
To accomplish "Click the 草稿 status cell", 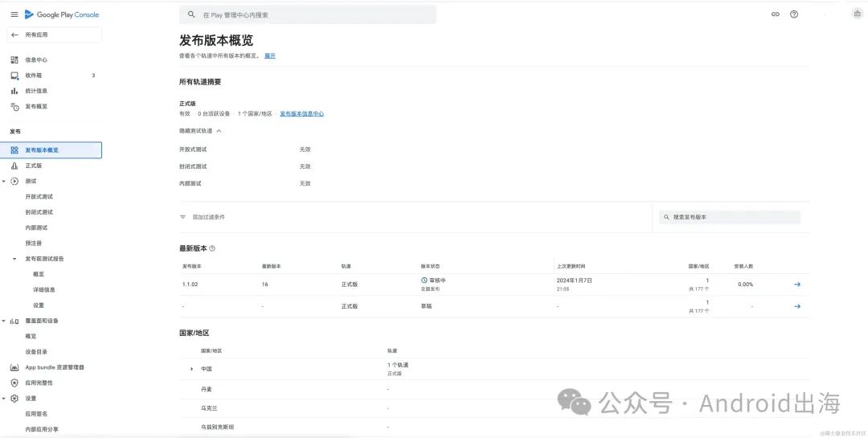I will (x=426, y=306).
